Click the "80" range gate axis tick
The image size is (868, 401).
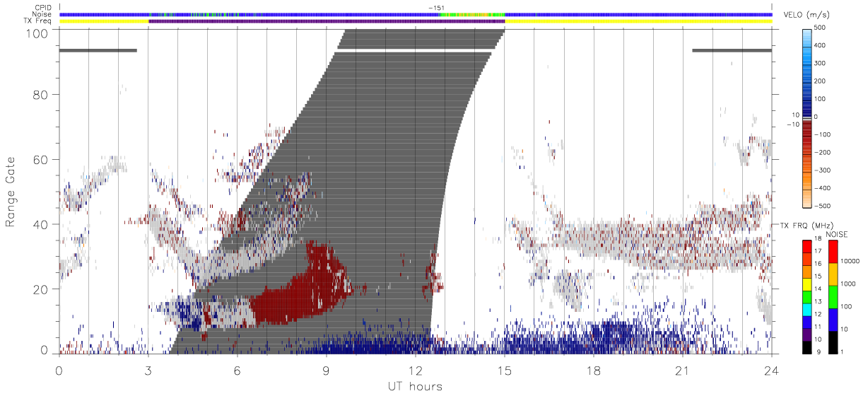tap(42, 95)
